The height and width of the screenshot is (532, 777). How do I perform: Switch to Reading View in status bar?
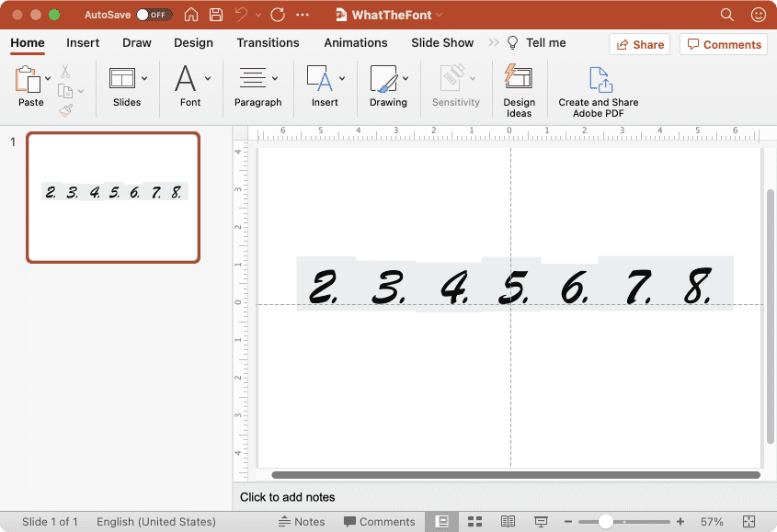coord(508,522)
